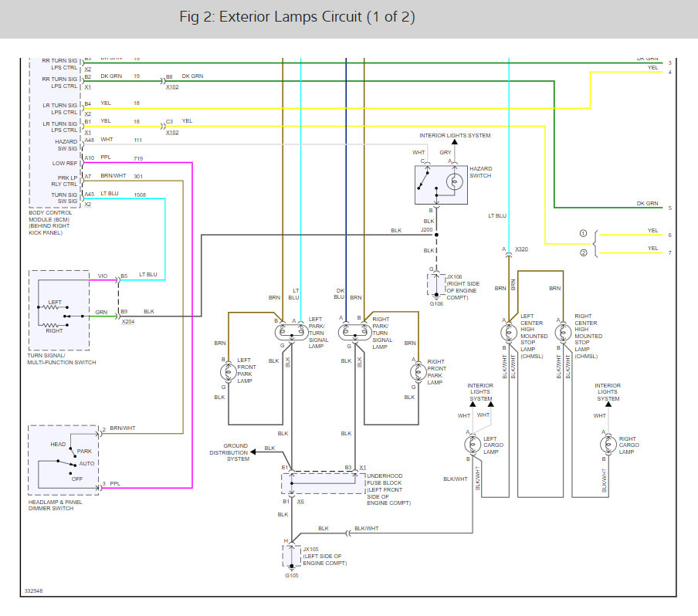Select the JX106 junction block symbol
698x616 pixels.
pyautogui.click(x=436, y=284)
